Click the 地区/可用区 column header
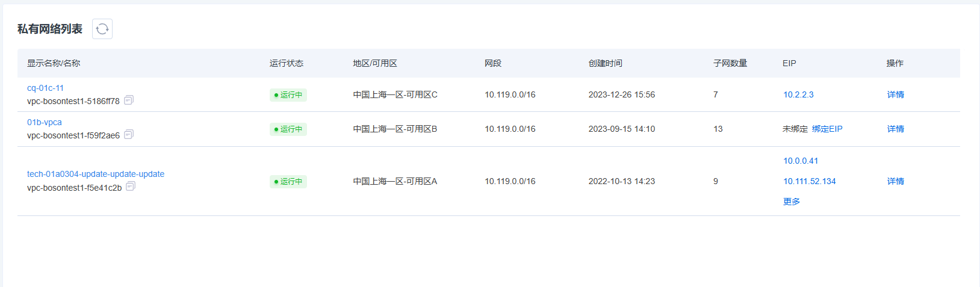This screenshot has height=287, width=980. [x=375, y=63]
